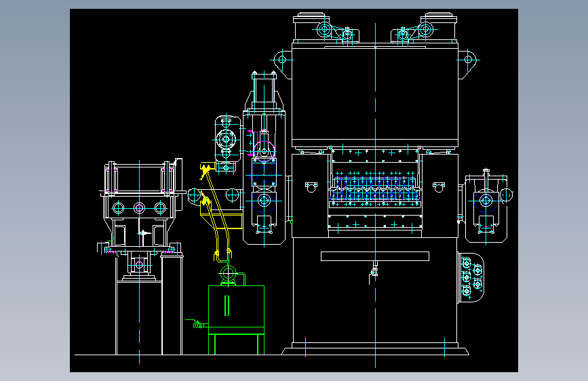Click the middle magenta circle of three on left unit
This screenshot has width=588, height=381.
tap(139, 207)
